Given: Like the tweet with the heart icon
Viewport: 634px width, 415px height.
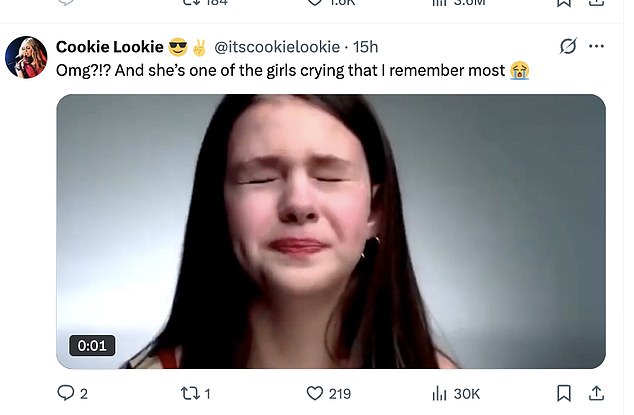Looking at the screenshot, I should (x=314, y=393).
